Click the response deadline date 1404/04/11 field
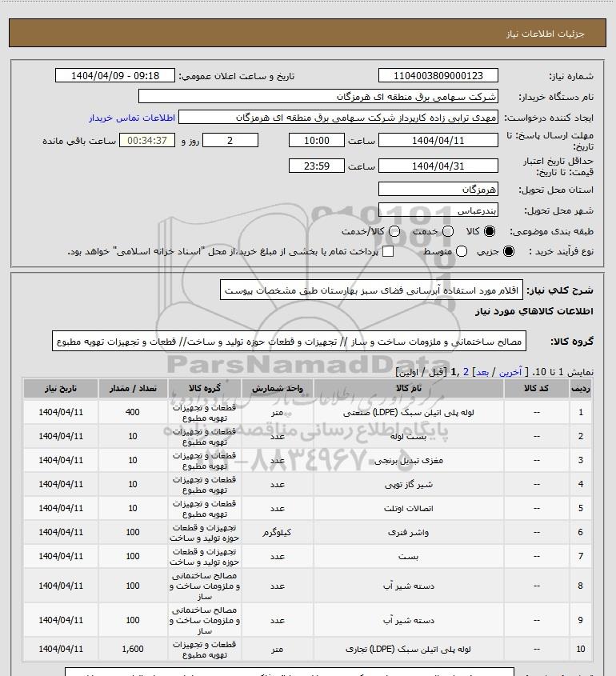This screenshot has height=676, width=616. (438, 140)
